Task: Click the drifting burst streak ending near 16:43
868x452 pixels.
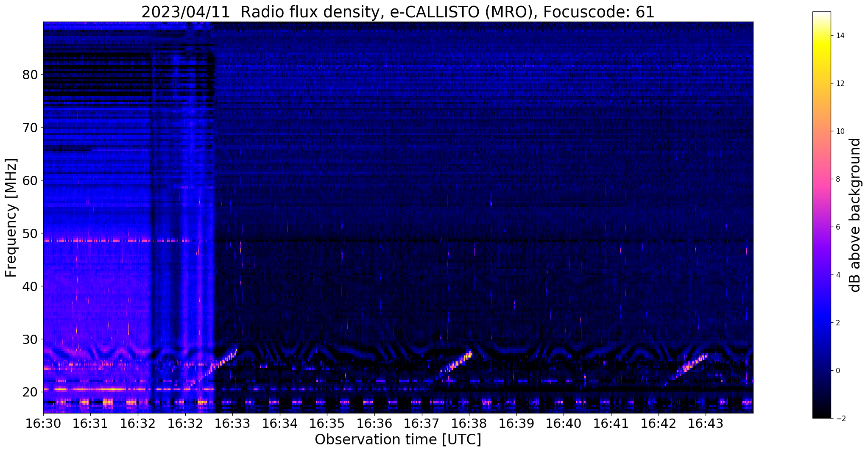Action: [x=687, y=369]
